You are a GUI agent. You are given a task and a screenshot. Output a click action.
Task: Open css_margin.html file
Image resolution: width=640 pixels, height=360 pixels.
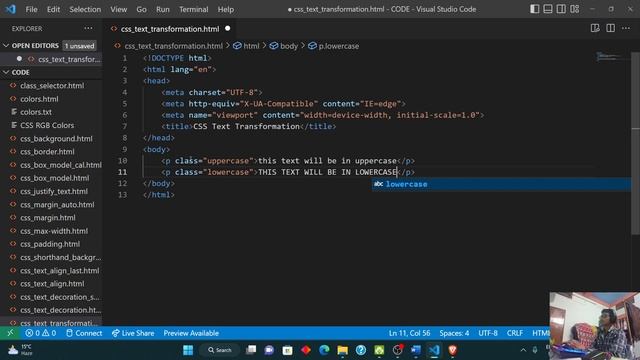pyautogui.click(x=47, y=218)
